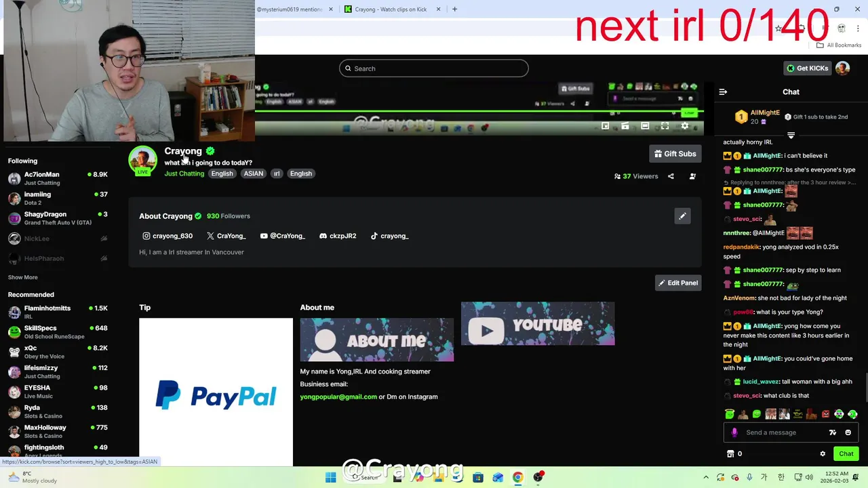Open inamiing Dota 2 channel

58,199
